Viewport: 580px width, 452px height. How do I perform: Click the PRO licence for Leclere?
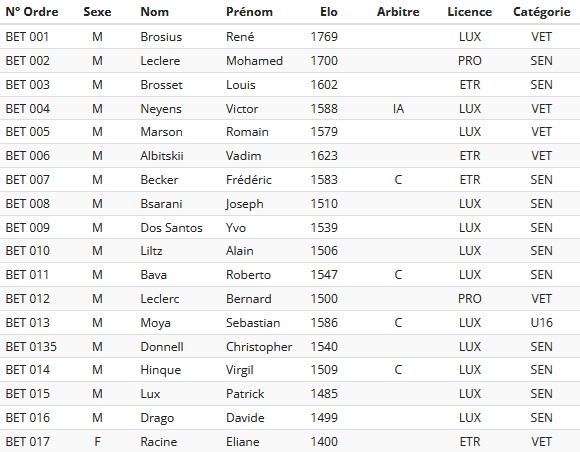click(x=470, y=61)
